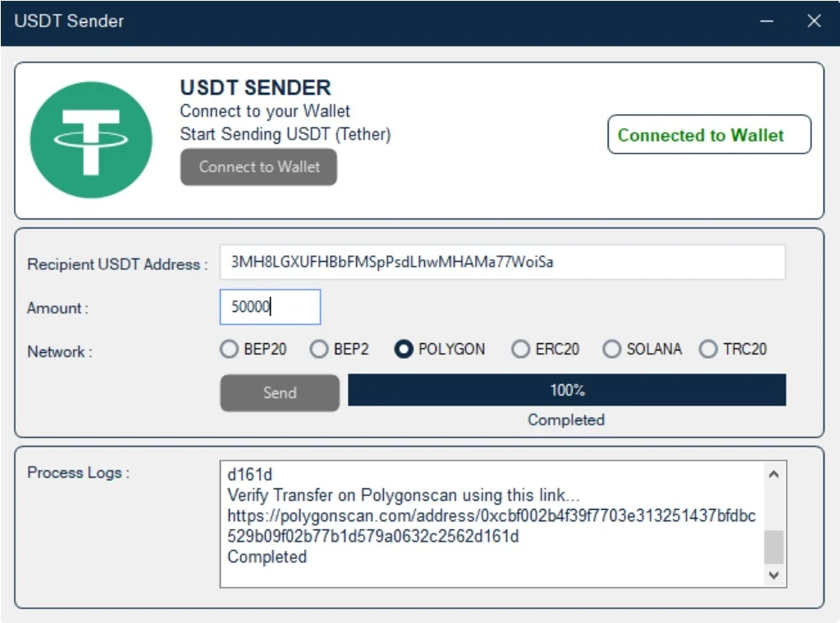
Task: Click the polygonscan.com link in logs
Action: point(491,526)
